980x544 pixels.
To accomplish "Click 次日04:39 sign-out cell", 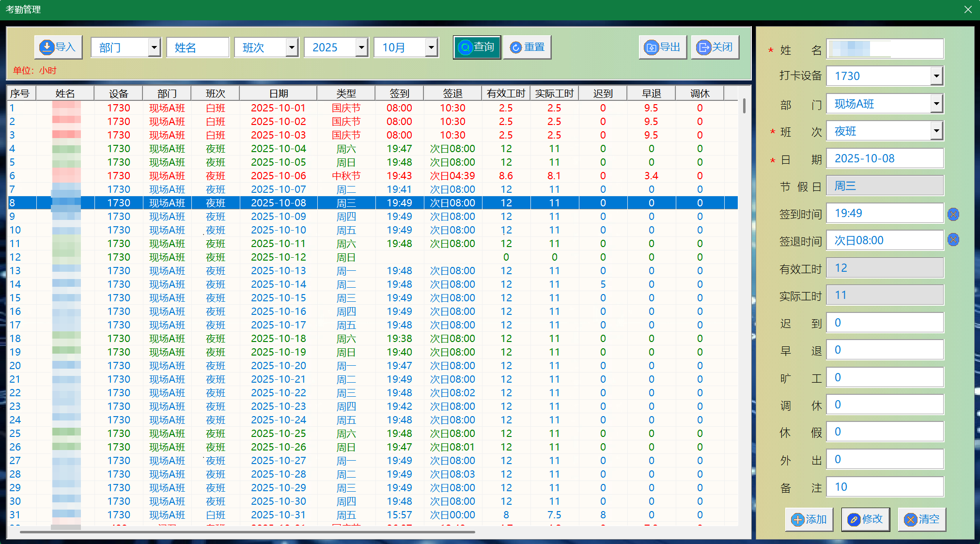I will (452, 176).
